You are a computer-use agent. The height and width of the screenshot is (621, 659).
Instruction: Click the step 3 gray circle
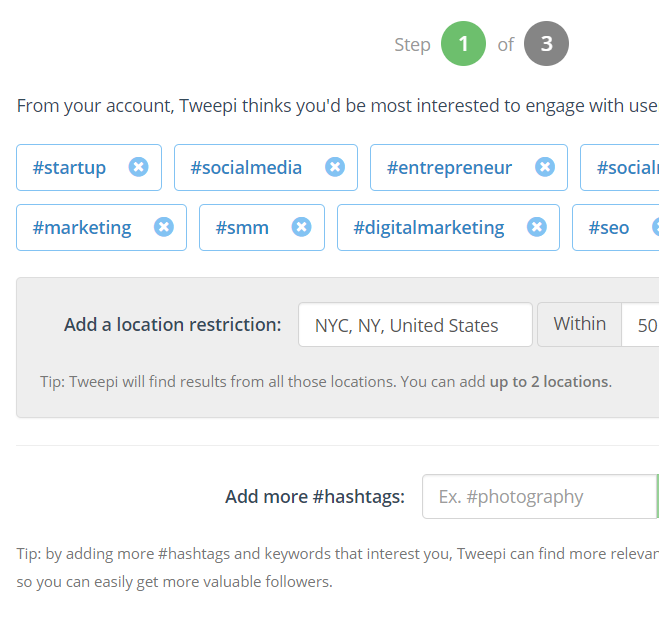[x=546, y=44]
